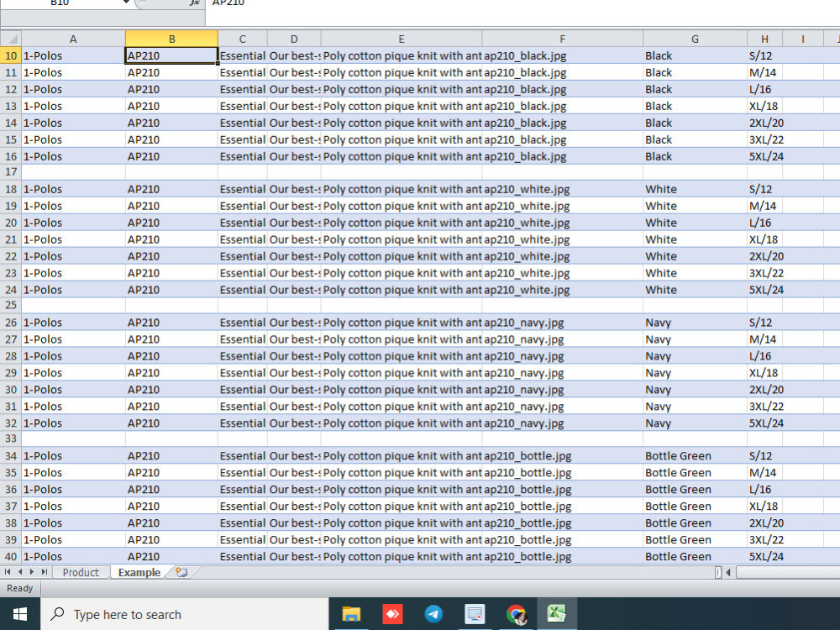This screenshot has width=840, height=630.
Task: Click 3XL/22 size cell in row 31
Action: pyautogui.click(x=764, y=407)
